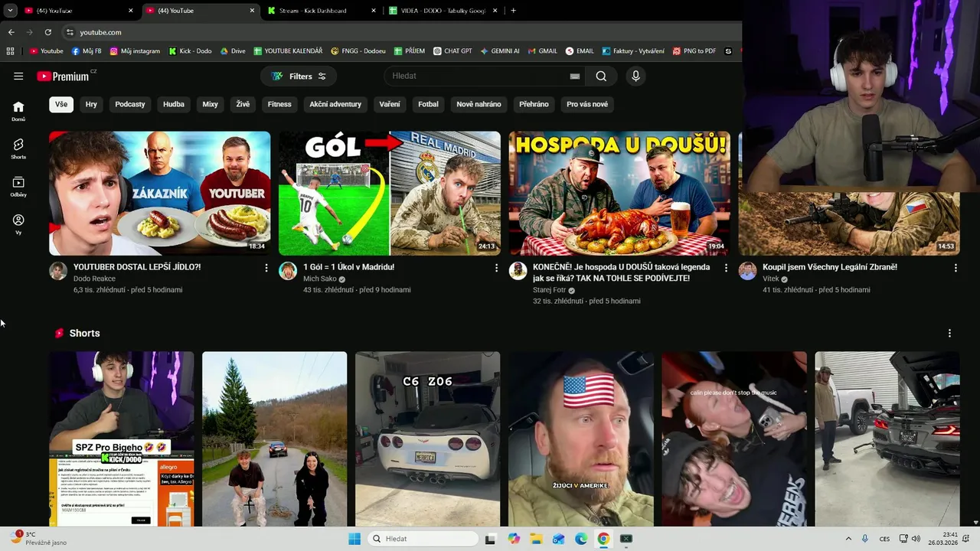Select the Pro vás nové chip
Screen dimensions: 980x551
click(x=587, y=104)
